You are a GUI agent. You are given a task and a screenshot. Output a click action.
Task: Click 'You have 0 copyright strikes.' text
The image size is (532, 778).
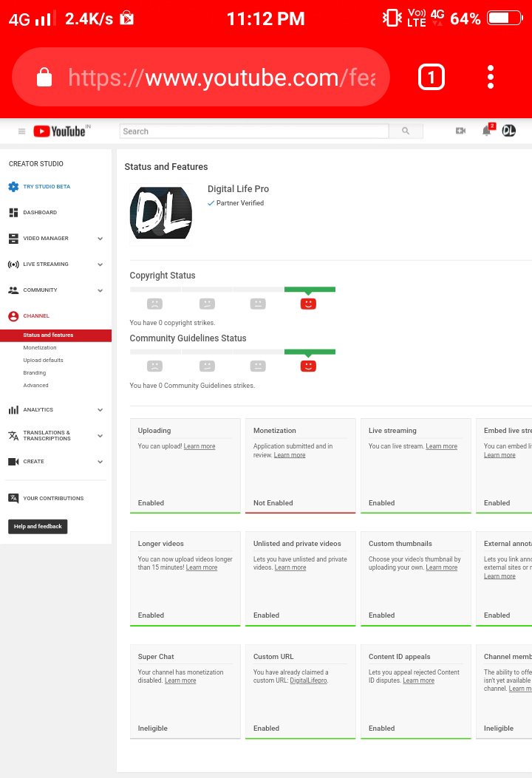tap(172, 323)
